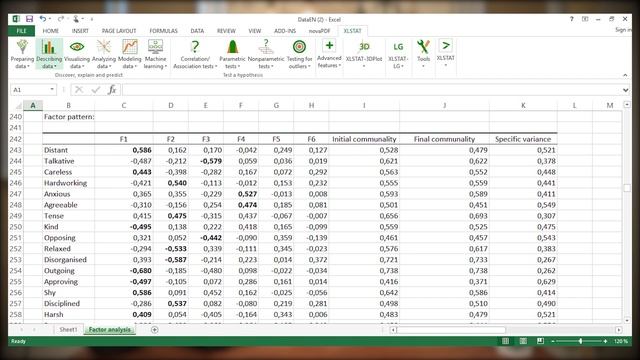The height and width of the screenshot is (360, 640).
Task: Click the Insert Function fx icon
Action: pyautogui.click(x=112, y=90)
